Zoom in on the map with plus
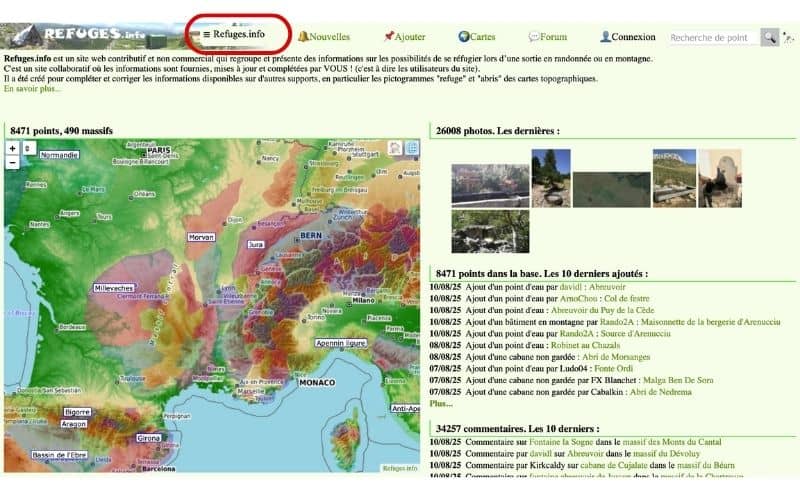Image resolution: width=800 pixels, height=500 pixels. coord(13,148)
